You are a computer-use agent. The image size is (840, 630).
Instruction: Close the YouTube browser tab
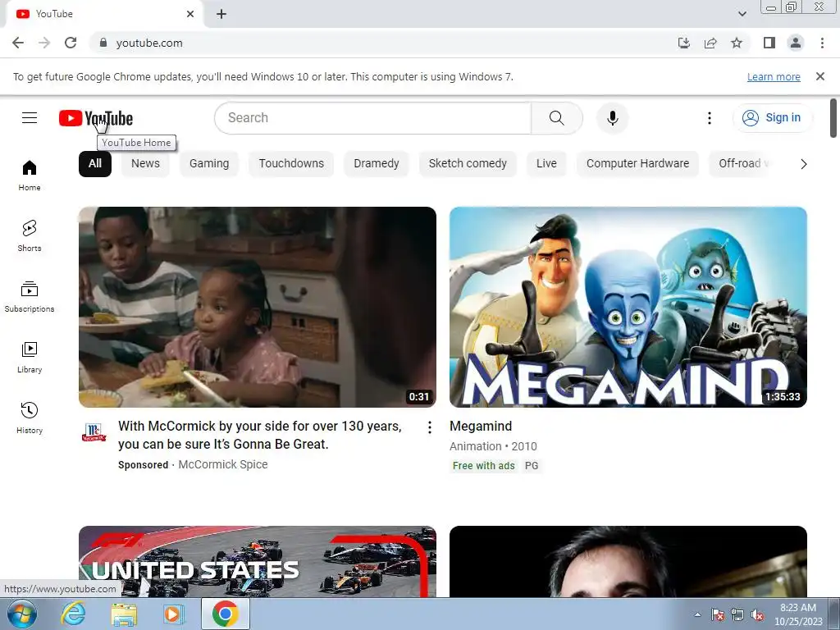click(190, 14)
